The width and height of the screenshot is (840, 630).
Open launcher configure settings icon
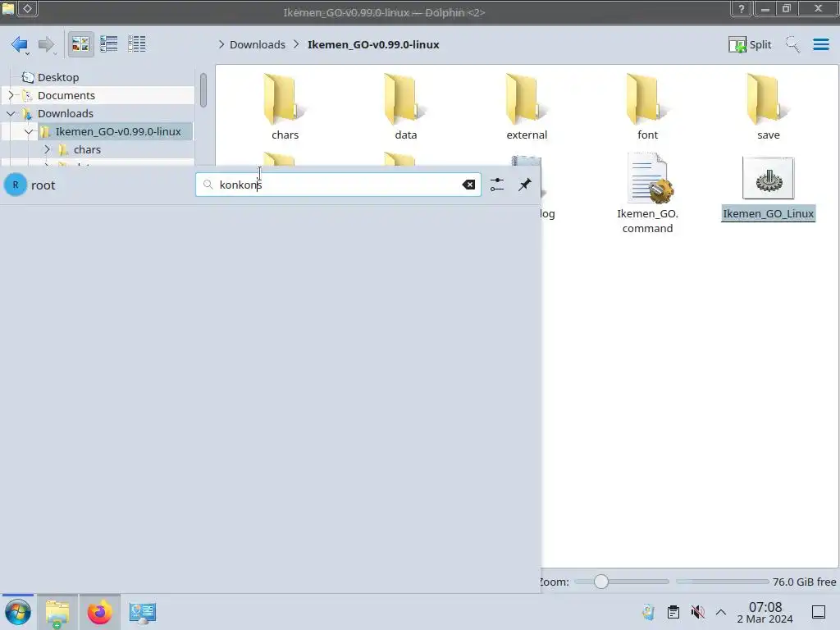(497, 185)
